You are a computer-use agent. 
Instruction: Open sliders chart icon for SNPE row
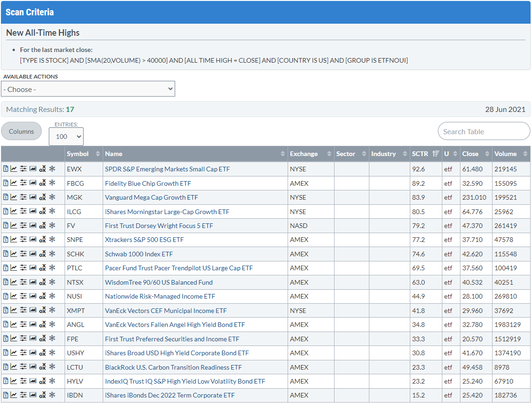coord(23,239)
